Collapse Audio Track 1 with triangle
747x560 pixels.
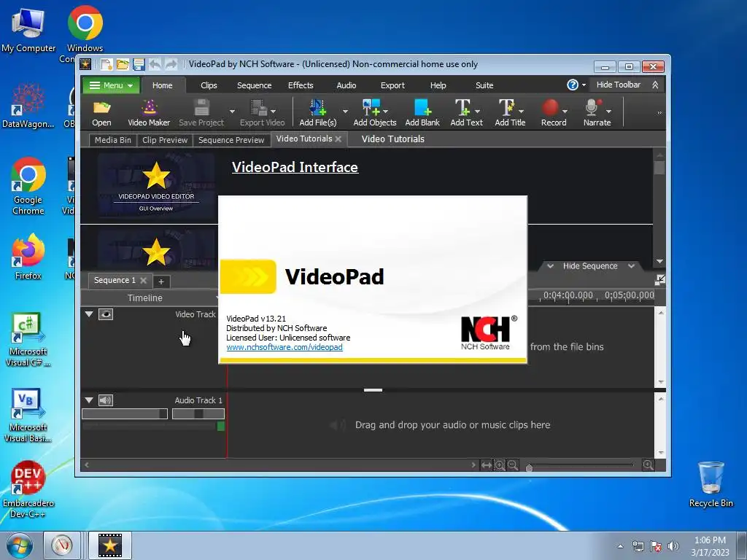88,400
